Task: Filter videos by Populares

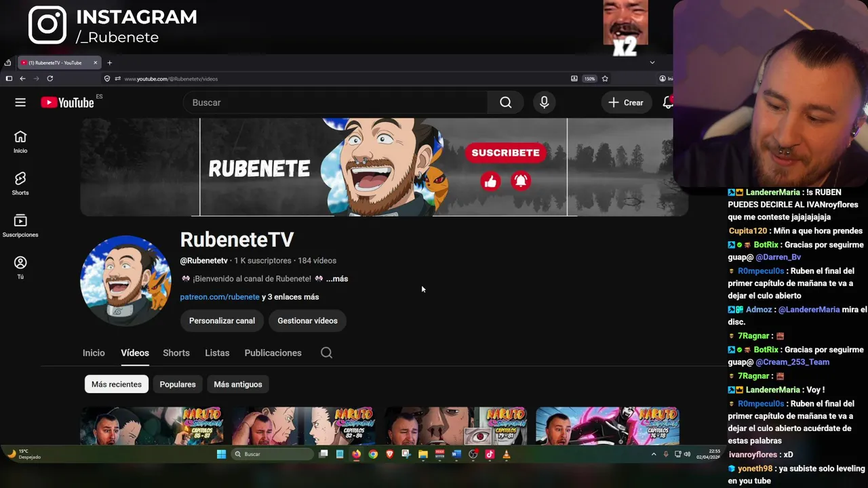Action: 178,384
